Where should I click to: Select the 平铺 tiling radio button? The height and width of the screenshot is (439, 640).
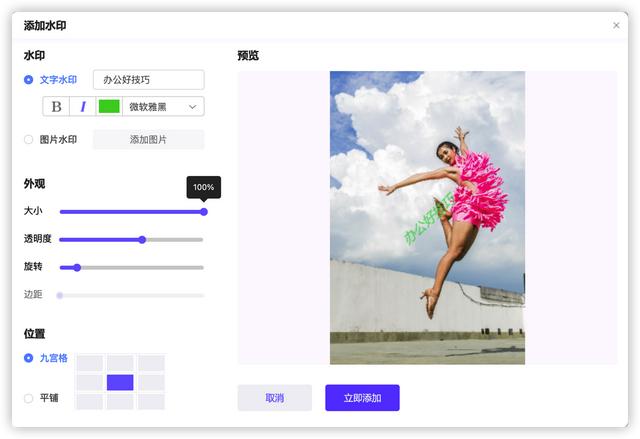pyautogui.click(x=28, y=398)
